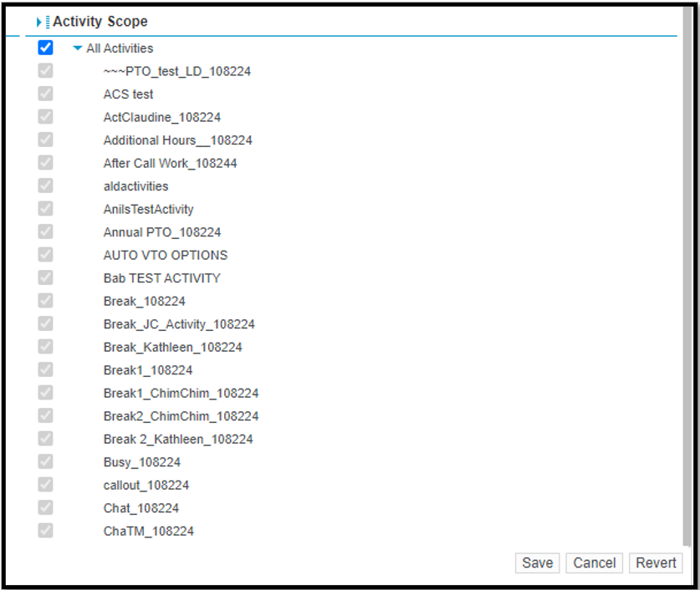Viewport: 700px width, 590px height.
Task: Toggle checkbox for Break_Kathleen_108224
Action: pos(45,347)
